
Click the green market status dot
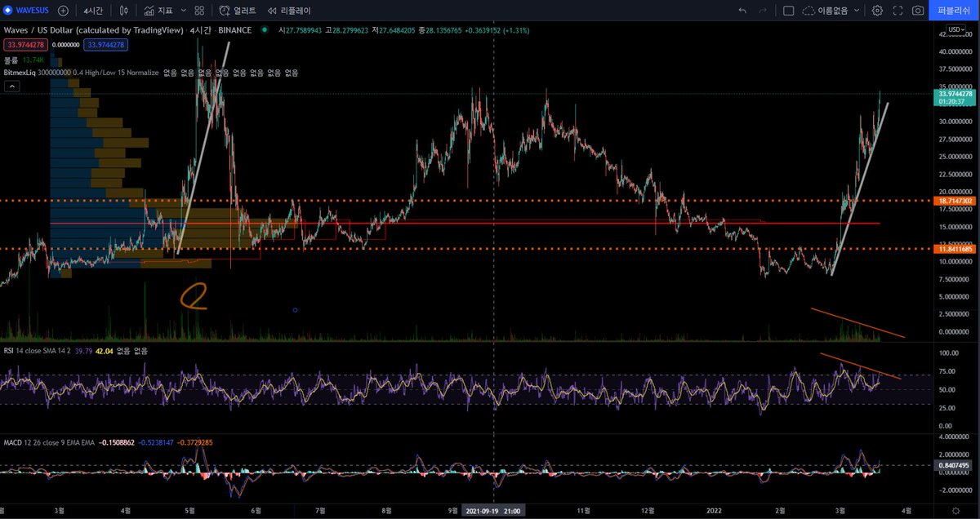click(264, 30)
